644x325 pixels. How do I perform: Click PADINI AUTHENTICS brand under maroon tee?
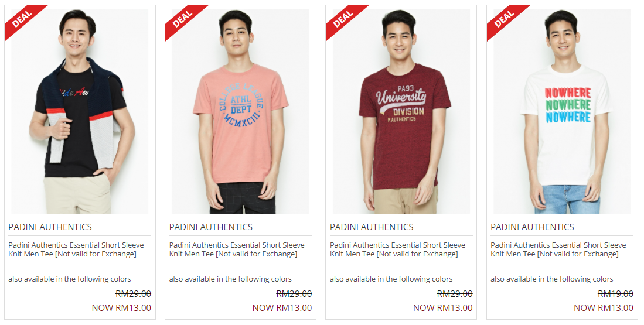[x=372, y=227]
